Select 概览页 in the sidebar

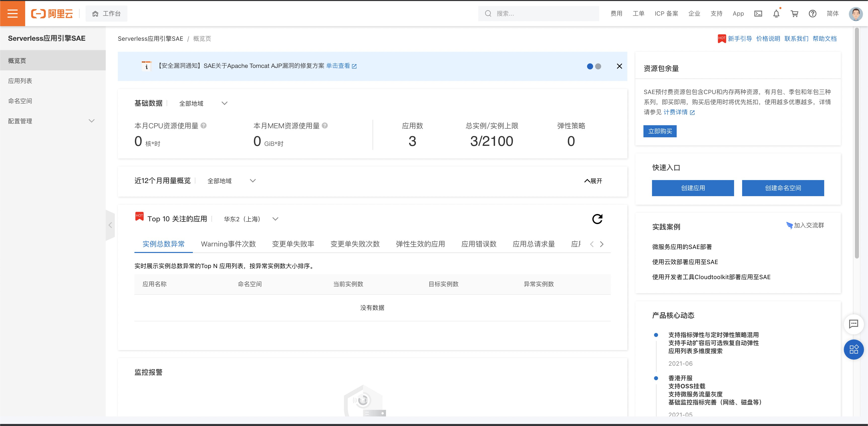click(x=53, y=61)
